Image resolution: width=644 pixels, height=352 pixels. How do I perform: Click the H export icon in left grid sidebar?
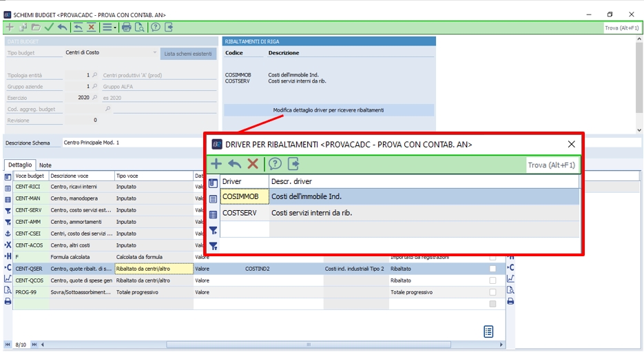coord(8,256)
